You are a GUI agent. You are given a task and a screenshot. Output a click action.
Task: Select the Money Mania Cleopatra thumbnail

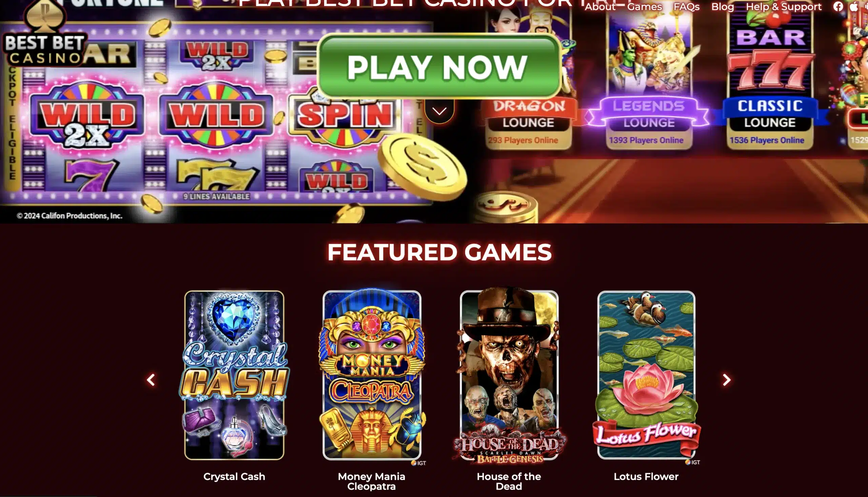[372, 375]
